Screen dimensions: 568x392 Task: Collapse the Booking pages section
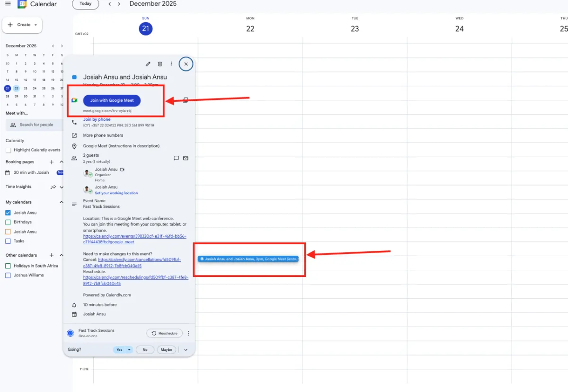(61, 162)
